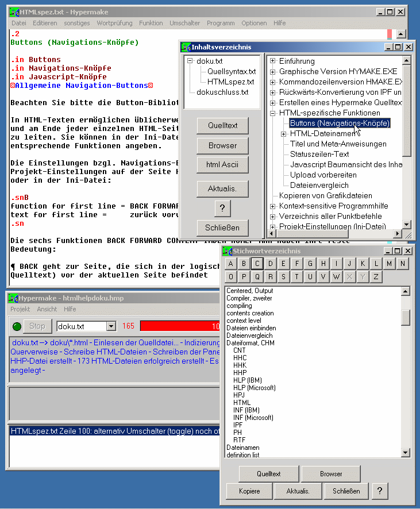Open the doku.txt file dropdown
The height and width of the screenshot is (509, 420).
111,326
